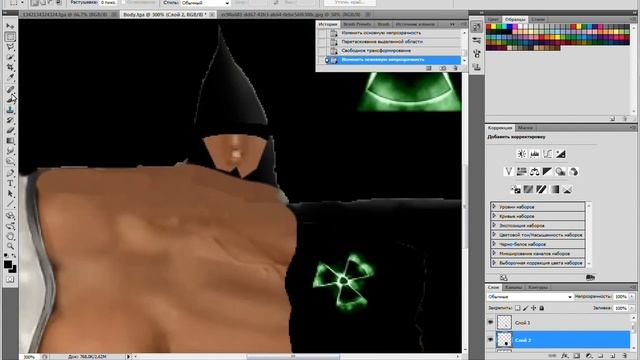
Task: Switch to the Контуры tab
Action: [538, 287]
